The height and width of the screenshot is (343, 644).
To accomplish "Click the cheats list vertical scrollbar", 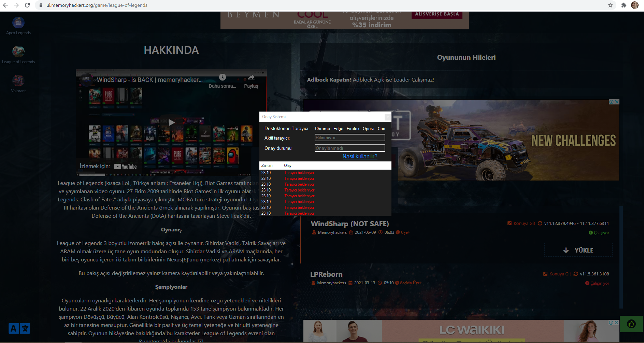I will coord(621,257).
